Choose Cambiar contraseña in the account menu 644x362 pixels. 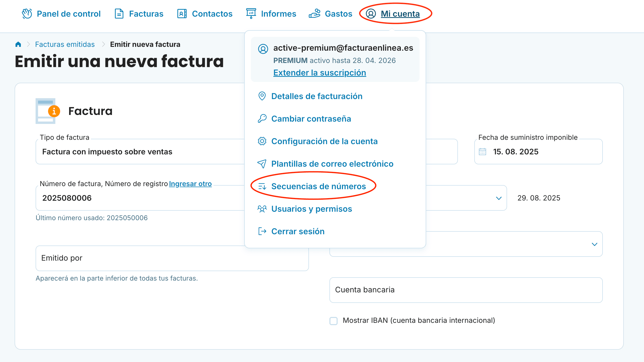click(x=311, y=119)
